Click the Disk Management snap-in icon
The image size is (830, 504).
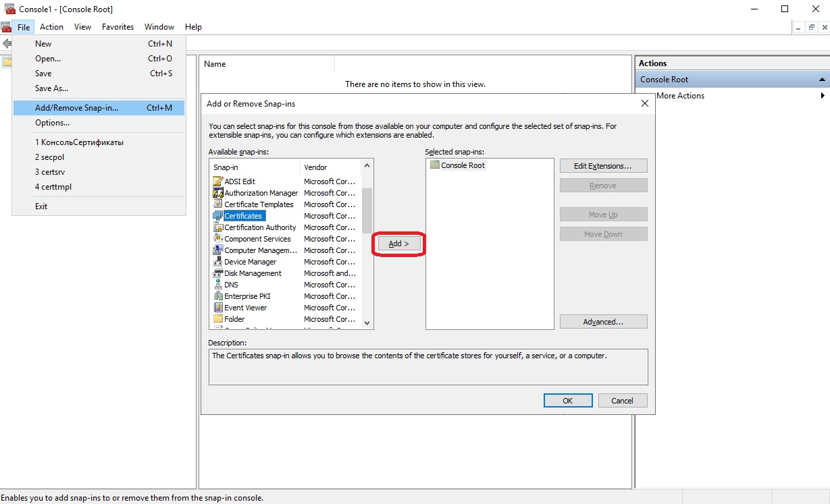pos(217,273)
